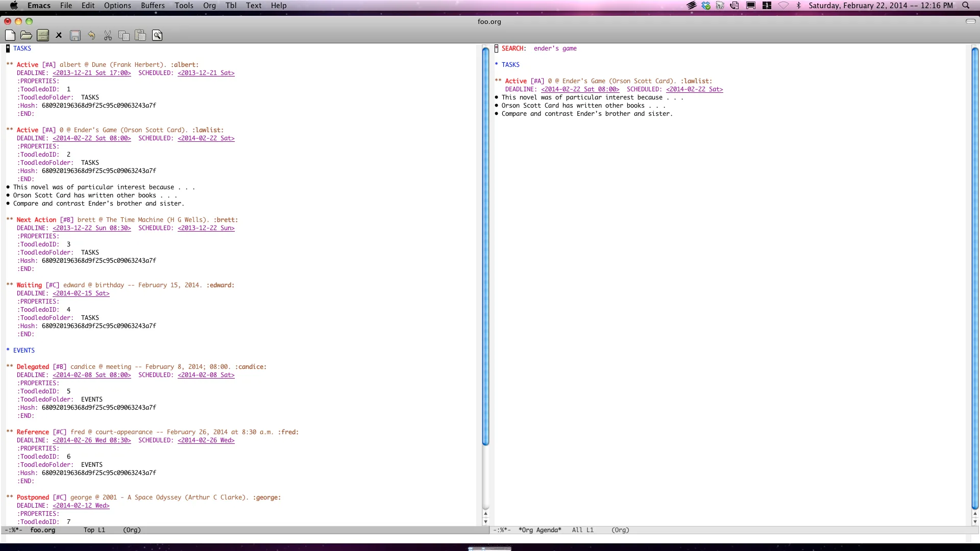The image size is (980, 551).
Task: Open the Dune deadline timestamp link
Action: coord(91,73)
